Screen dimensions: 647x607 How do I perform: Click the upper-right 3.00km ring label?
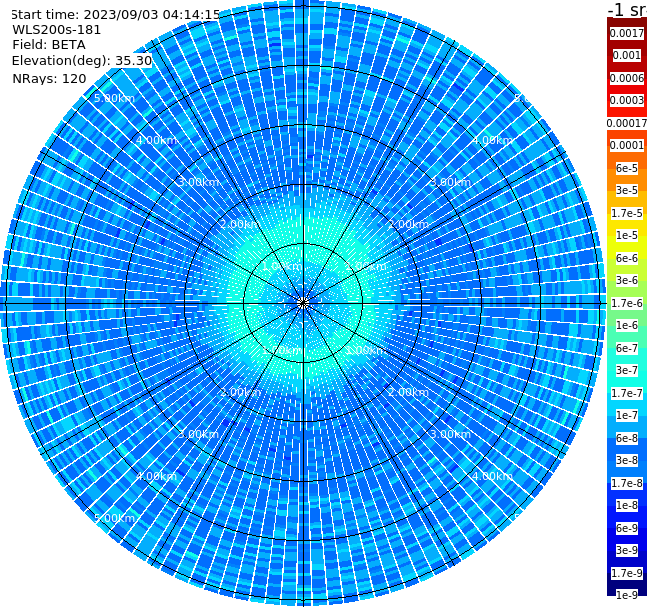[x=450, y=182]
